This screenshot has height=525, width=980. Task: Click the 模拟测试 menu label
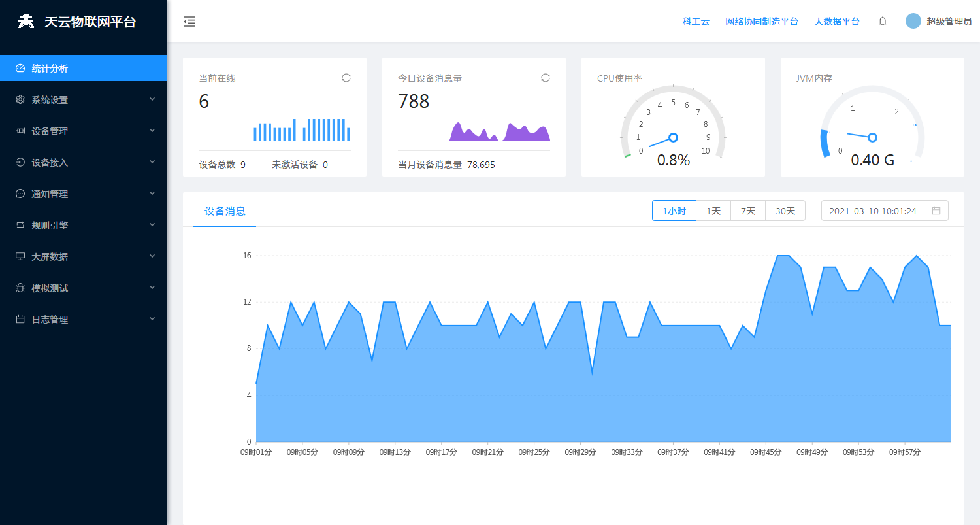[x=50, y=288]
